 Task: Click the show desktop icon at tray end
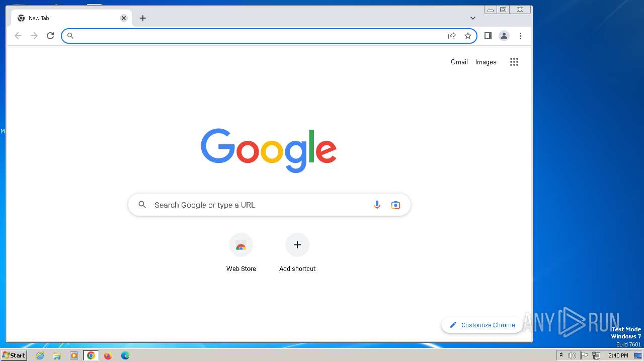point(638,355)
